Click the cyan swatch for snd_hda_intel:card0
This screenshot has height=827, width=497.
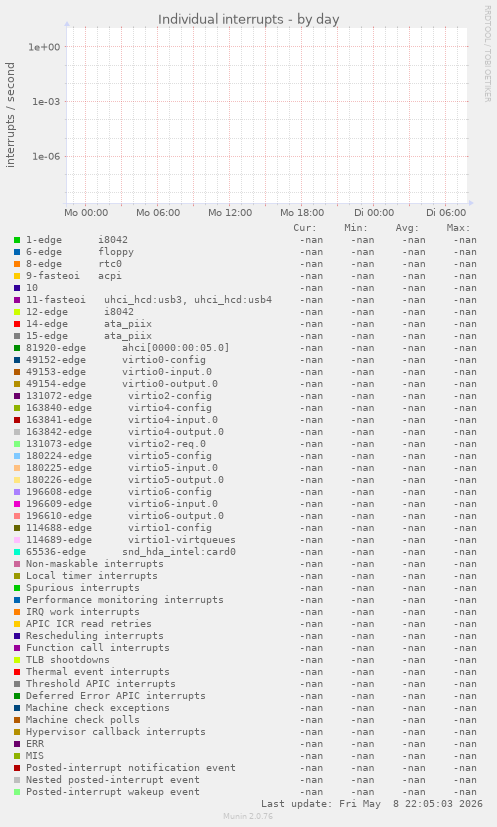pyautogui.click(x=17, y=552)
